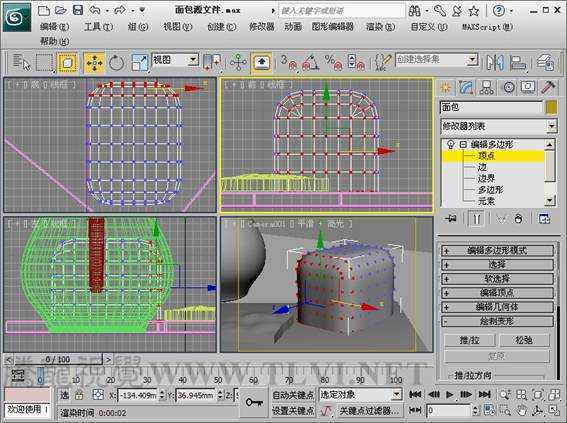The height and width of the screenshot is (423, 567).
Task: Open help question mark icon
Action: click(x=499, y=10)
